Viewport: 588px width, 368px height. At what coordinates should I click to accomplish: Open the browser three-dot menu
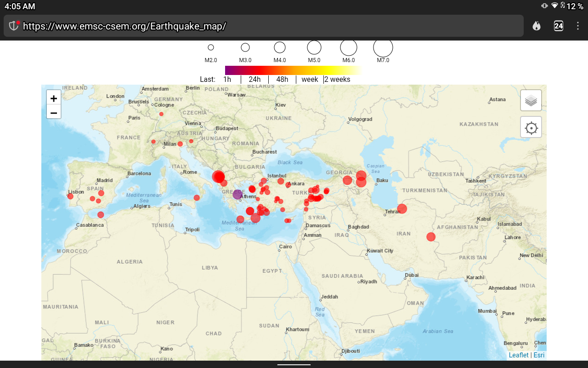pyautogui.click(x=578, y=26)
